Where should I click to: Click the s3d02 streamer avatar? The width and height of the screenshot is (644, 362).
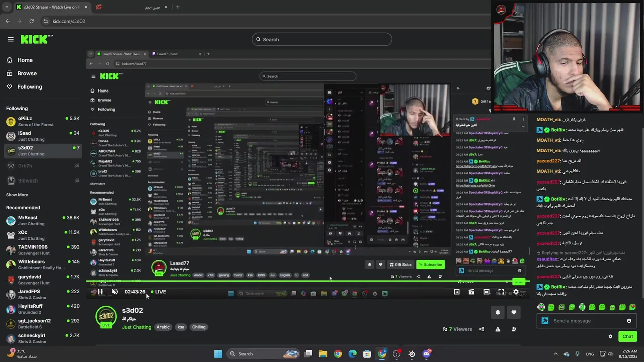pyautogui.click(x=106, y=317)
